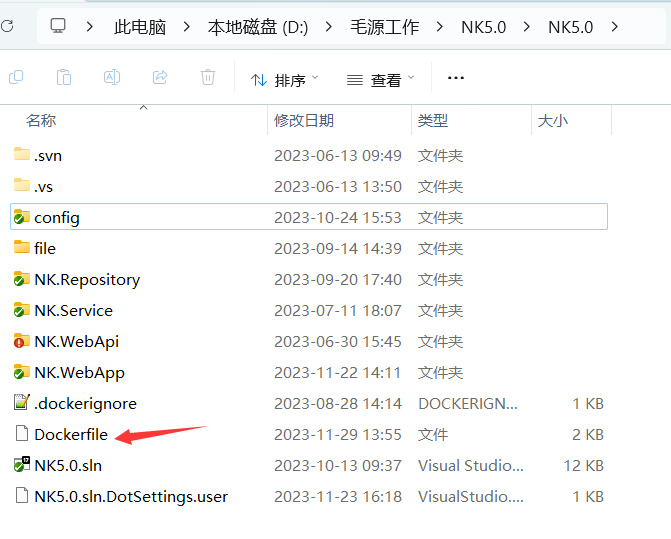This screenshot has height=539, width=671.
Task: Select the NK.WebApi folder
Action: (76, 341)
